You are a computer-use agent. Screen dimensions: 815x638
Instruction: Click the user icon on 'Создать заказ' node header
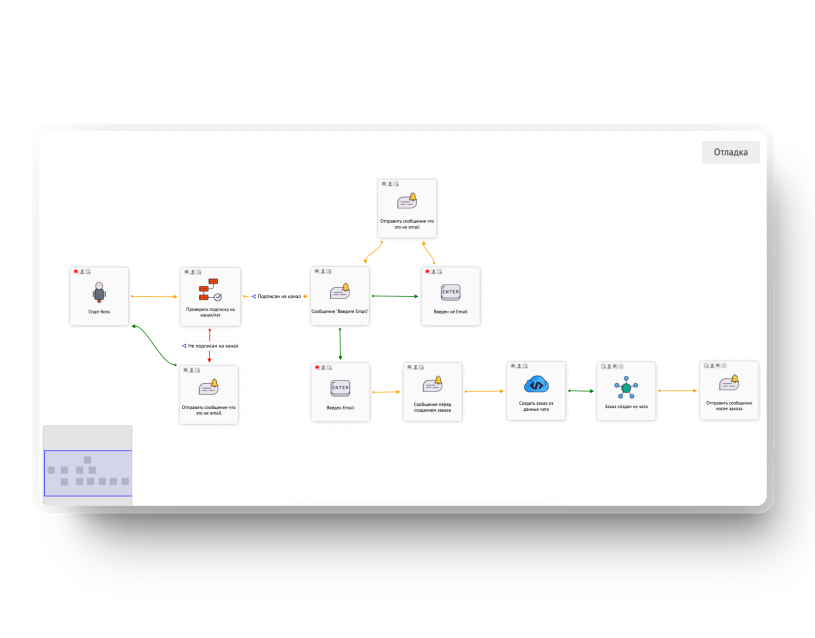coord(518,366)
